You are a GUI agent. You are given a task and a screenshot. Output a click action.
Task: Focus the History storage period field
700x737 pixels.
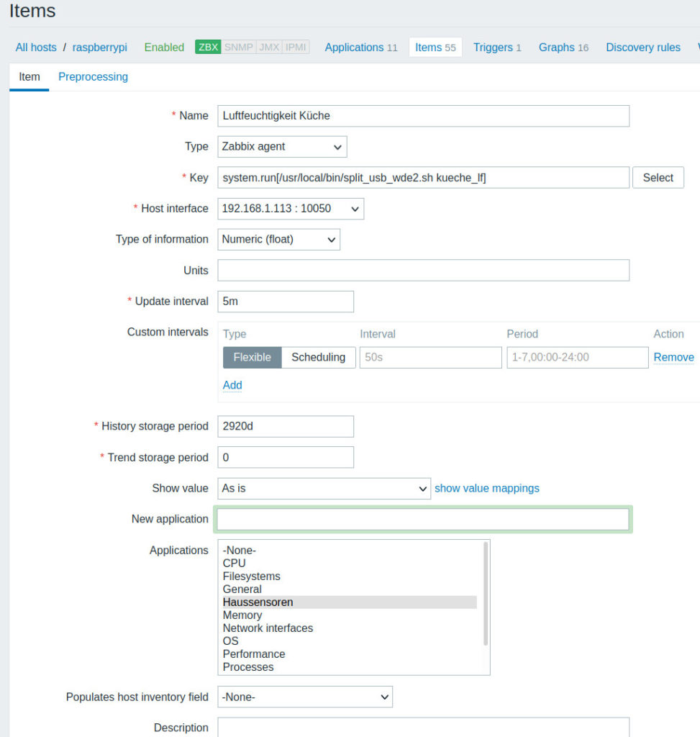click(x=286, y=426)
